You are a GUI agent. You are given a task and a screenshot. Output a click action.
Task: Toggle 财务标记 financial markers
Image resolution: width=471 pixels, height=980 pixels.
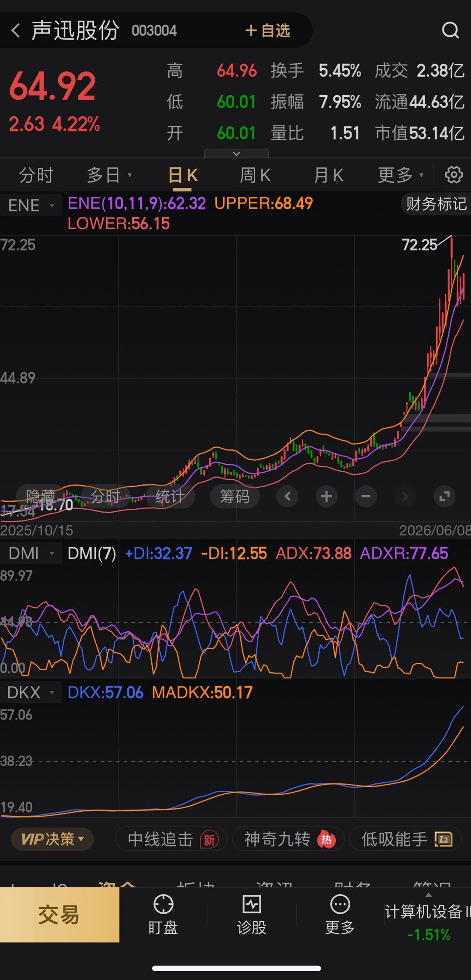click(436, 204)
